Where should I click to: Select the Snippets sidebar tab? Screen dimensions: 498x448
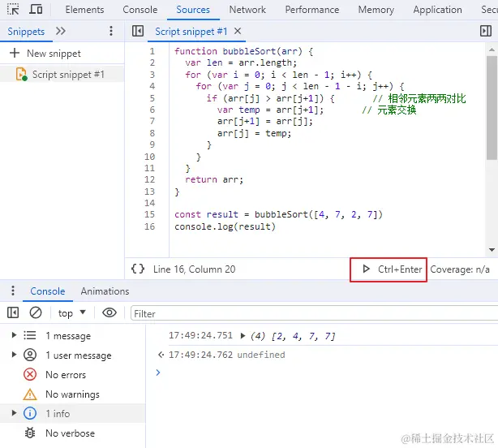26,32
